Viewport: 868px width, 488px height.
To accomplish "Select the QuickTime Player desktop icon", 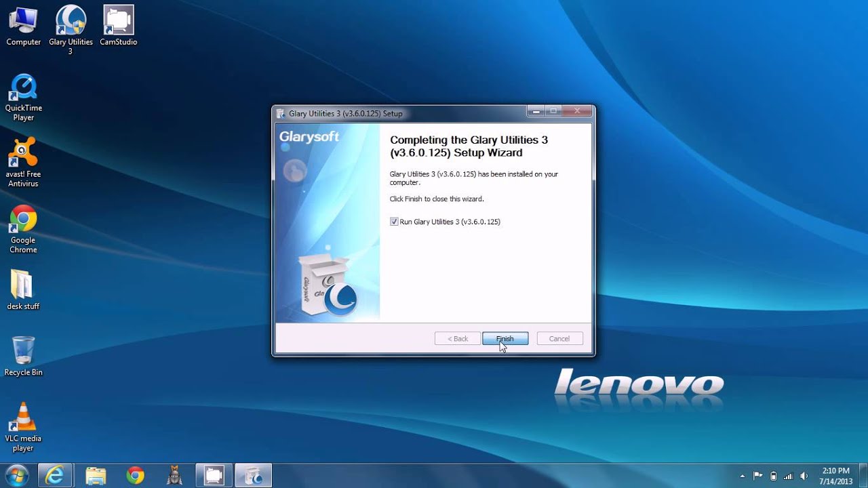I will click(23, 98).
